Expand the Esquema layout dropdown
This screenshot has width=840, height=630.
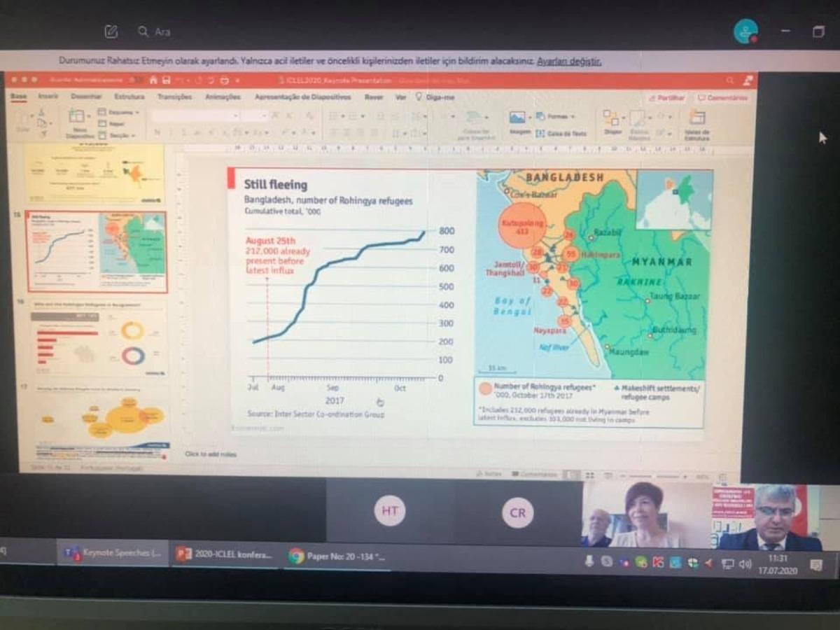coord(117,113)
